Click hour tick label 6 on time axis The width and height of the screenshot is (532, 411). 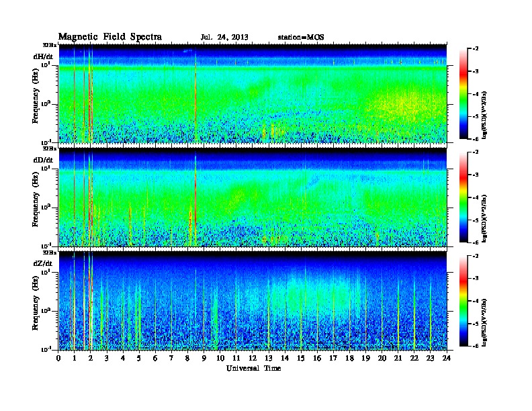(155, 359)
